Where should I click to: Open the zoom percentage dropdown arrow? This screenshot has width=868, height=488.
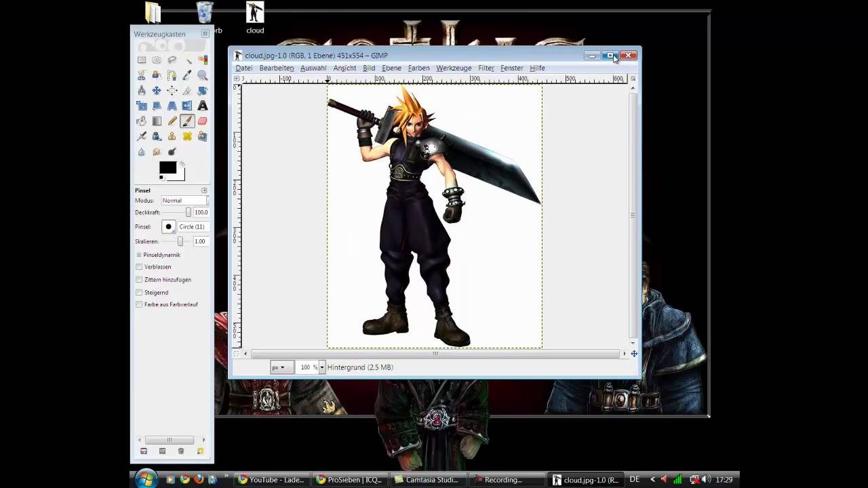point(322,367)
